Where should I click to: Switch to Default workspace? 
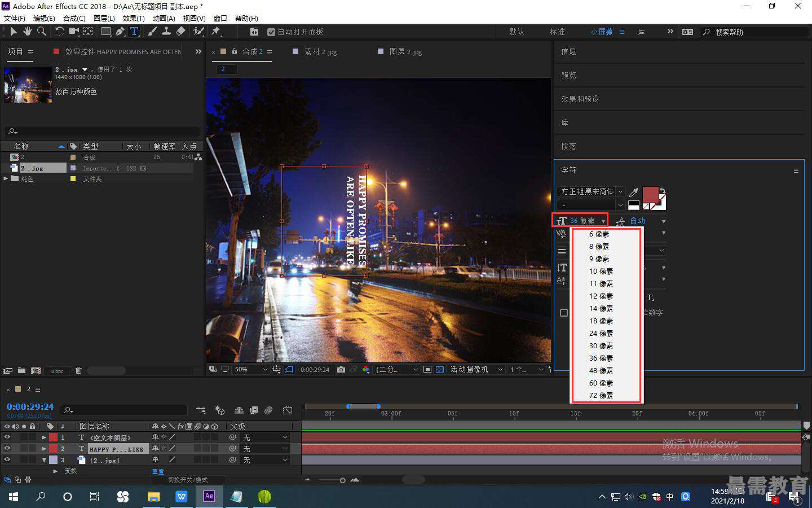coord(517,32)
